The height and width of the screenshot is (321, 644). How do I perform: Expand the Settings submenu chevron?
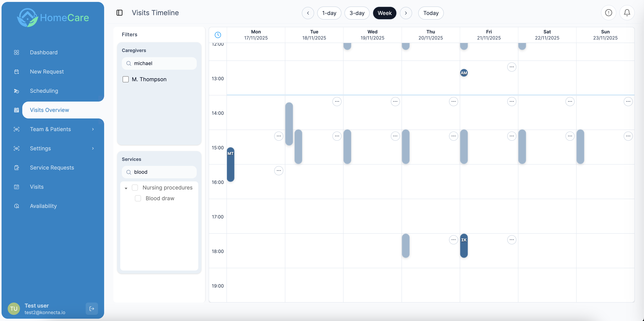point(93,148)
